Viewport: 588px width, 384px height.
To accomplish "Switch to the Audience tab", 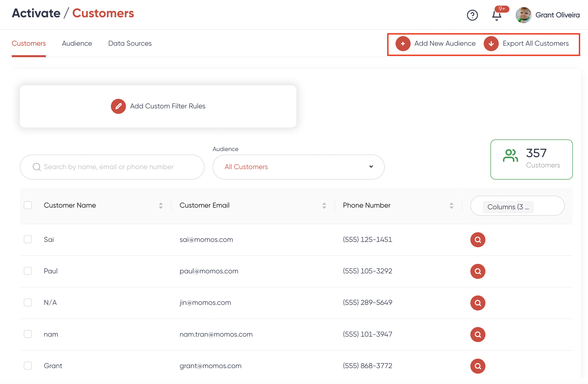I will point(77,43).
